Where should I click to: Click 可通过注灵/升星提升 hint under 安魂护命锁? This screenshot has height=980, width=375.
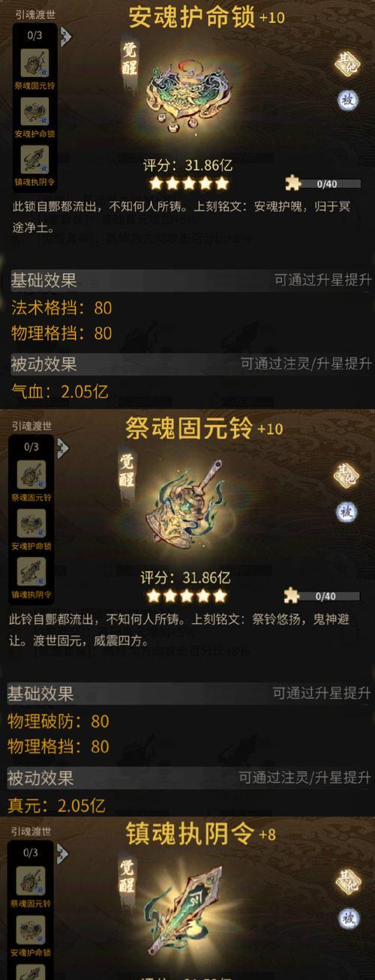306,364
